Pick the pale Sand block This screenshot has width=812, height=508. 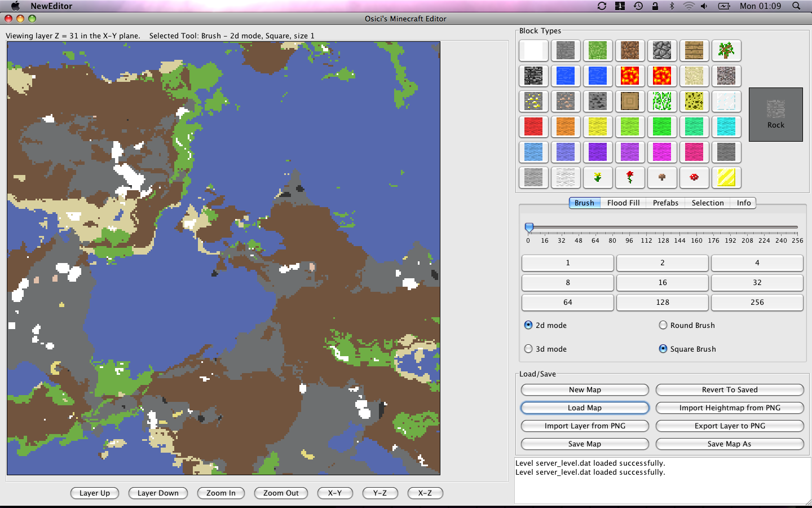[694, 76]
